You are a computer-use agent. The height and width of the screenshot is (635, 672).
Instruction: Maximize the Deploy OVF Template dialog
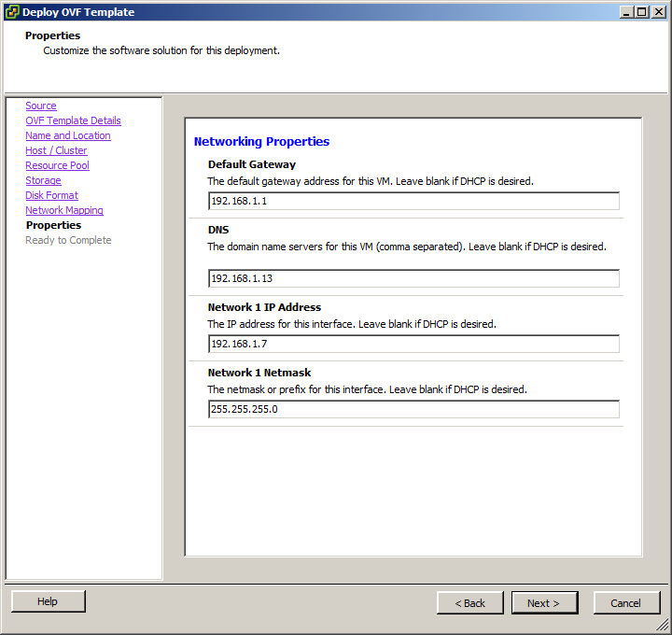642,12
